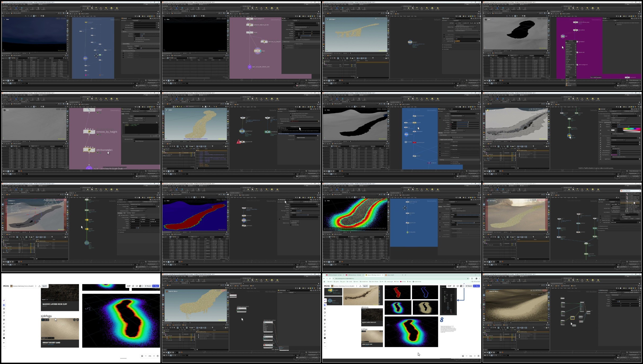Select the large color node above remove_by_height
Viewport: 643px width, 364px height.
click(89, 110)
